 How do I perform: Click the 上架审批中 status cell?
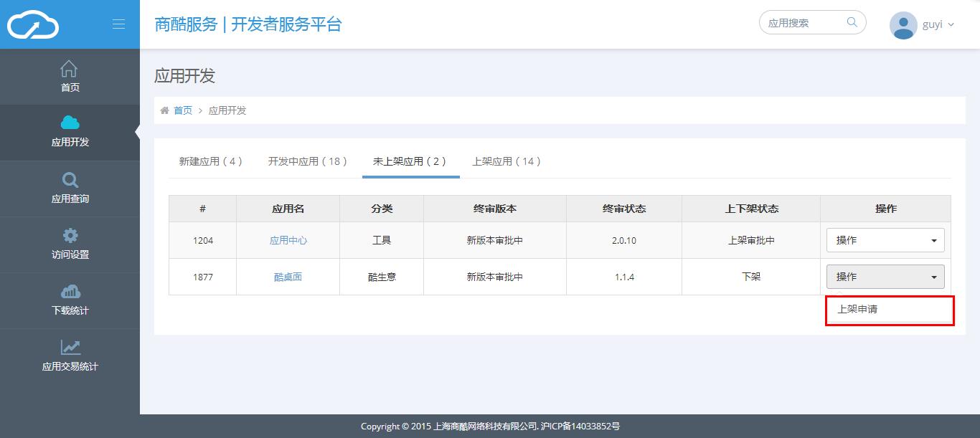[x=751, y=241]
